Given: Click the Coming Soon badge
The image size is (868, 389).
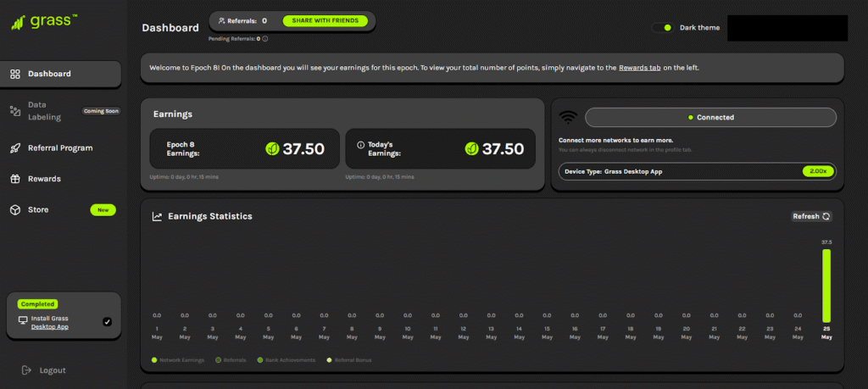Looking at the screenshot, I should (101, 111).
